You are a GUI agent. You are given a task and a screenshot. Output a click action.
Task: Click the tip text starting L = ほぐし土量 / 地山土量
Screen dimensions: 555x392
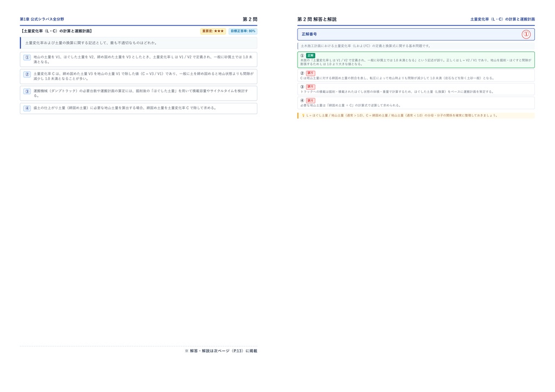(x=402, y=115)
